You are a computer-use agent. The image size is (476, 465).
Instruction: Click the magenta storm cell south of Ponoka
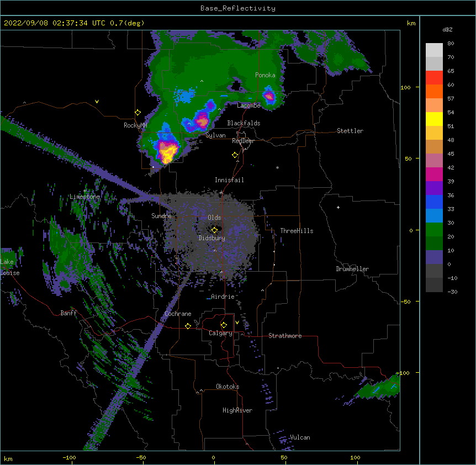269,96
